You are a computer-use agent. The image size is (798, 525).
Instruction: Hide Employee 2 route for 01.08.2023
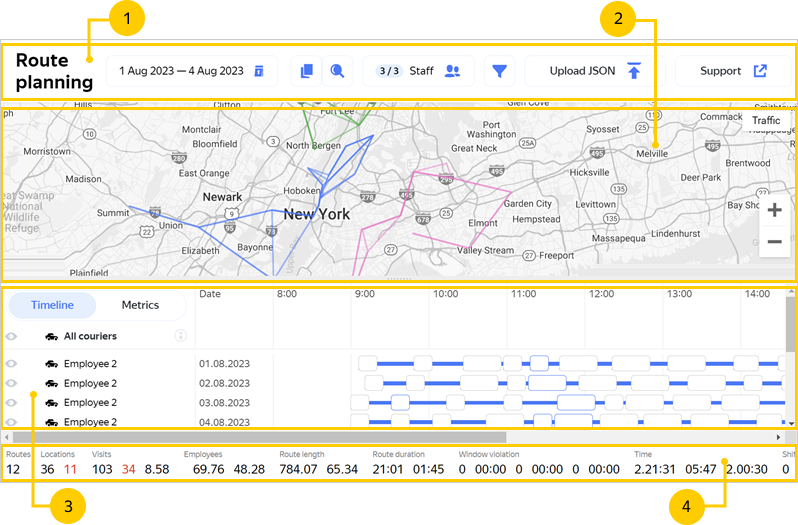tap(12, 364)
